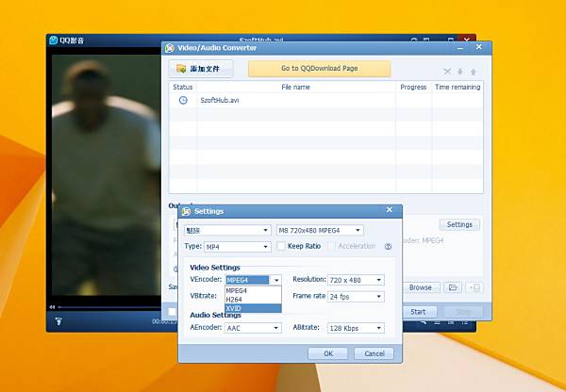Click the footprint icon in QQ player toolbar

click(x=58, y=321)
